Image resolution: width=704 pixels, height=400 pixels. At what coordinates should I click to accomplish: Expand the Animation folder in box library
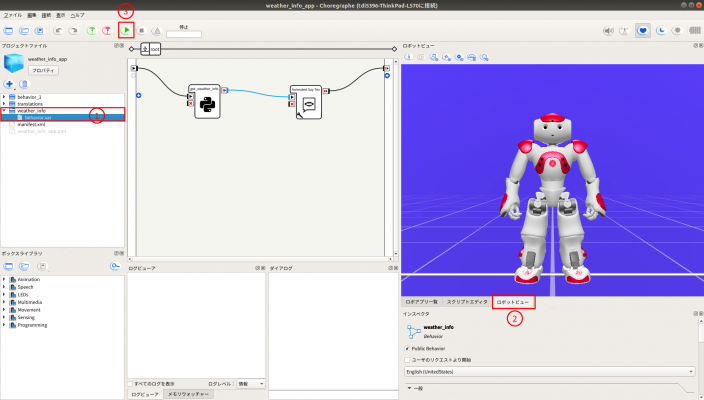[4, 279]
